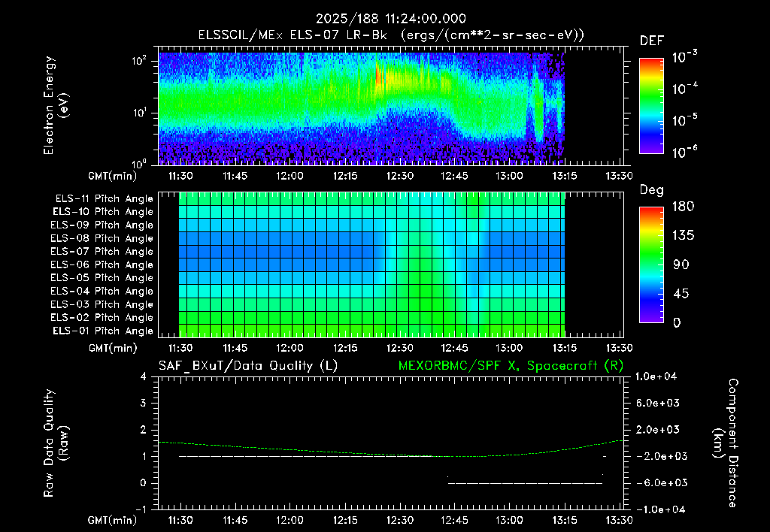Select ELS-07 Pitch Angle row label
Screen dimensions: 770x532
[x=102, y=251]
